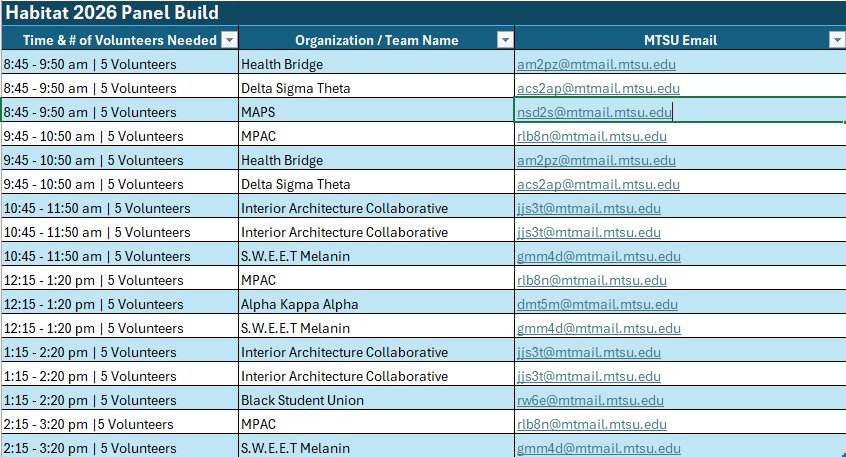Open rlb8n email link in 12:15 MPAC row
The width and height of the screenshot is (846, 457).
pyautogui.click(x=592, y=281)
